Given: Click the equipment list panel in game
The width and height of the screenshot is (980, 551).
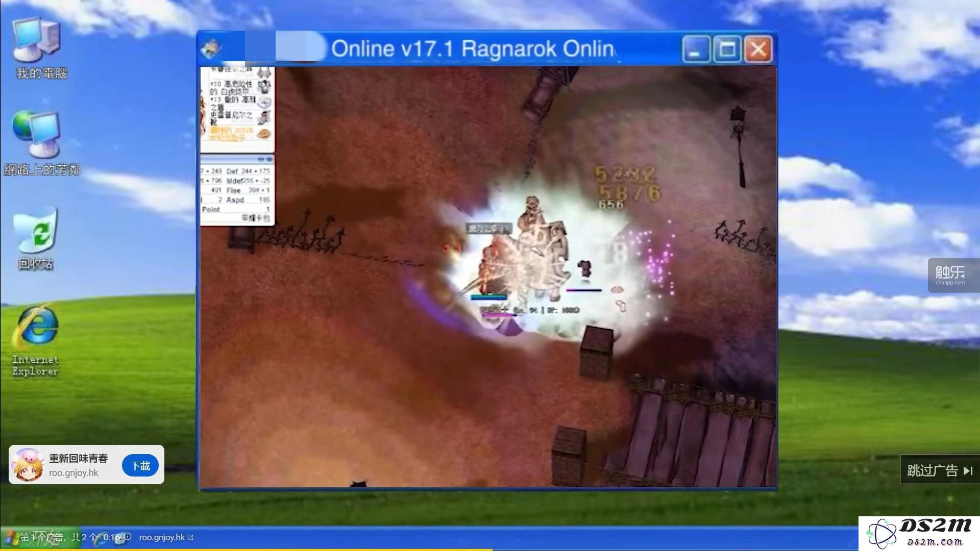Looking at the screenshot, I should [237, 110].
